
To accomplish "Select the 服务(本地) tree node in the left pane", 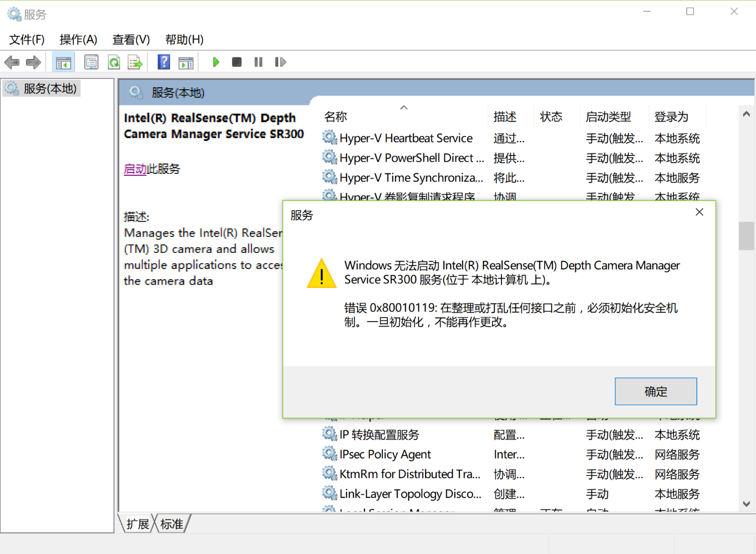I will (x=50, y=89).
